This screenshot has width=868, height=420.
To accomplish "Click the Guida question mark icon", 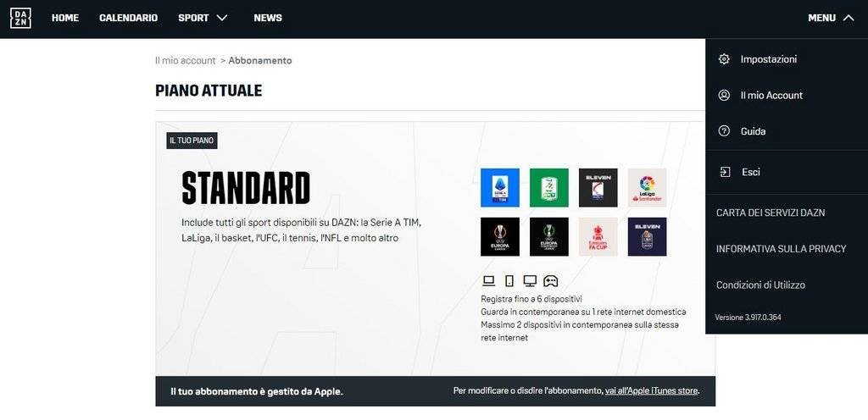I will coord(724,131).
